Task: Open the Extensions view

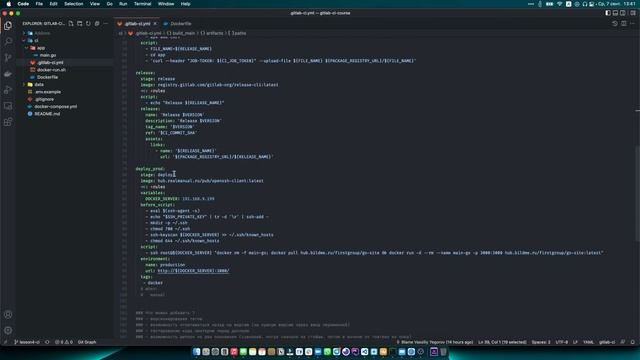Action: 8,122
